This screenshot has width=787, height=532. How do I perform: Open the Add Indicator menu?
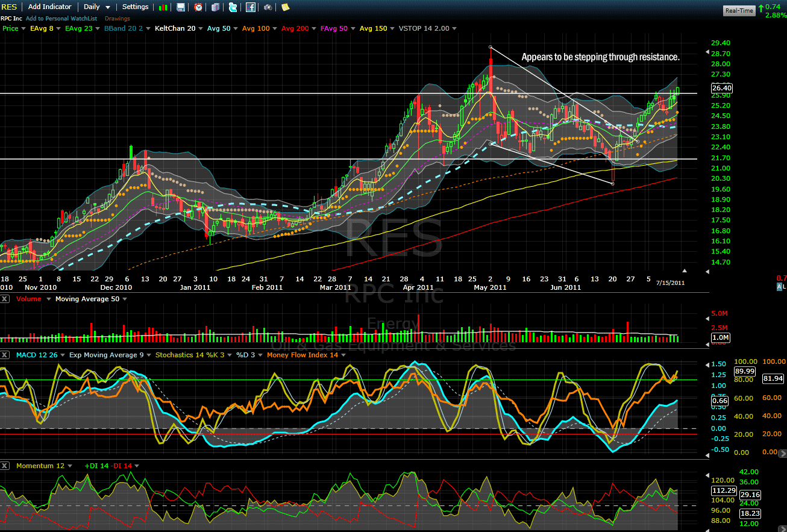pyautogui.click(x=49, y=7)
